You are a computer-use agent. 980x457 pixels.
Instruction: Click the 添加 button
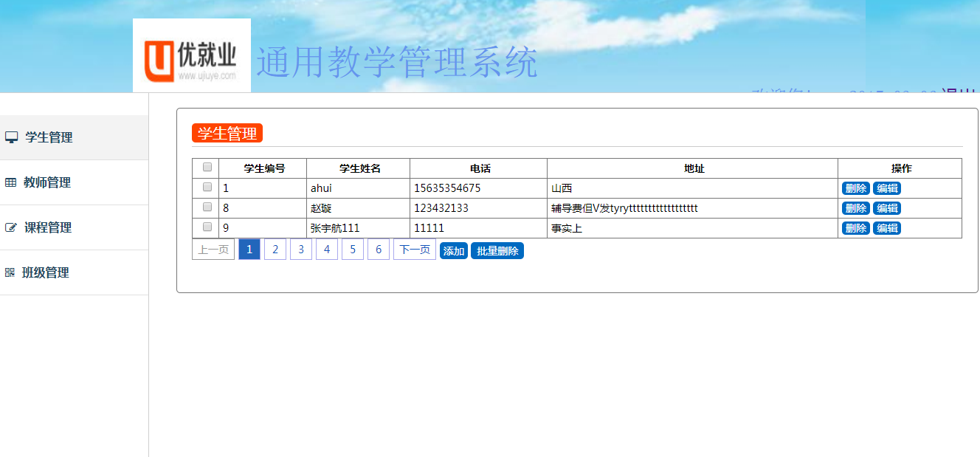(x=454, y=251)
